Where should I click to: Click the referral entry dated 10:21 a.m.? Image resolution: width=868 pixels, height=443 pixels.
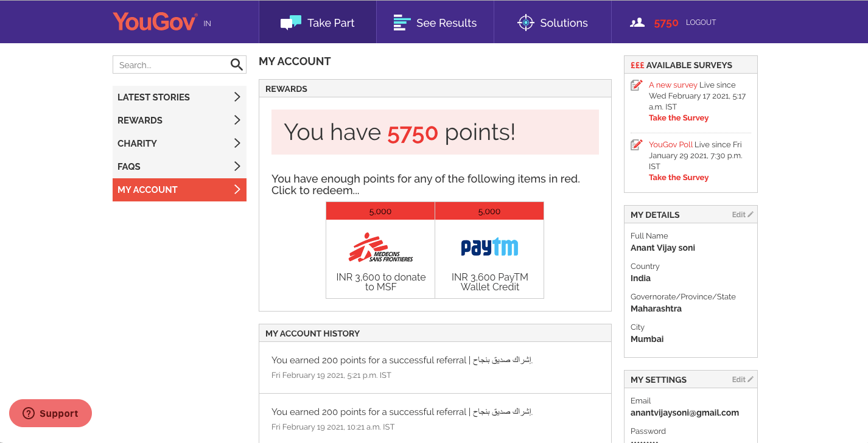(x=435, y=419)
